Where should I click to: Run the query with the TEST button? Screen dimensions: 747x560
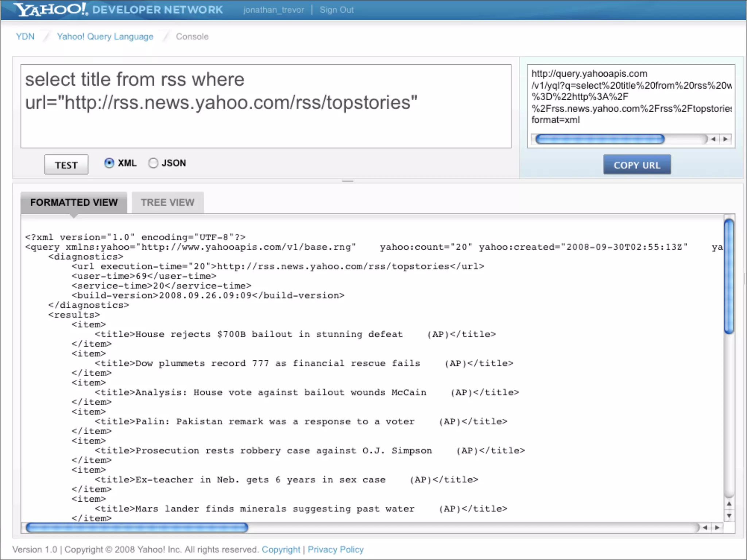66,164
